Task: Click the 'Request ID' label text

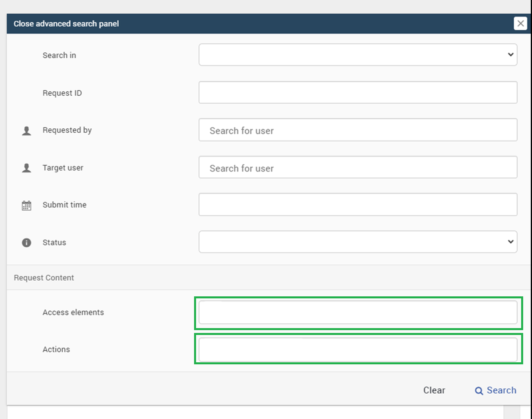Action: pyautogui.click(x=62, y=93)
